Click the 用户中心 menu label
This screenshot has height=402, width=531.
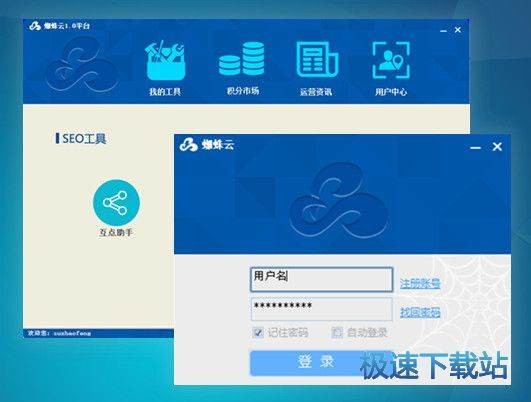(391, 92)
